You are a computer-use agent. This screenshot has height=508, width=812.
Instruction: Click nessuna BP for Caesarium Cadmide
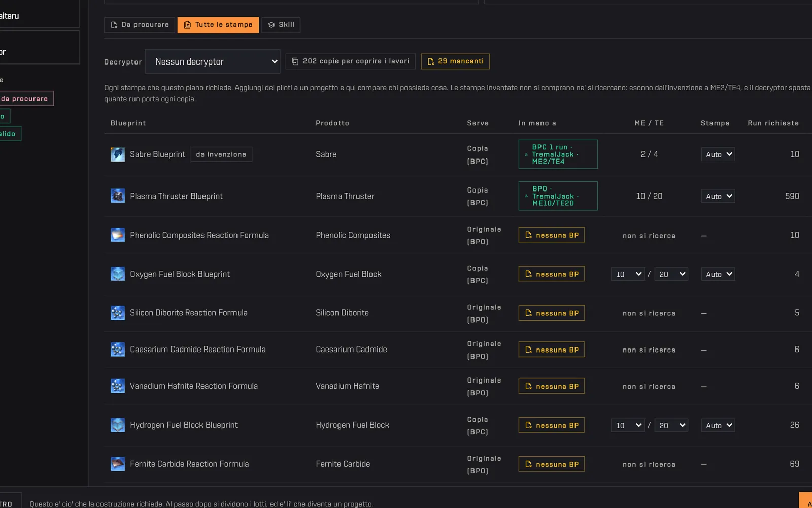pos(552,350)
